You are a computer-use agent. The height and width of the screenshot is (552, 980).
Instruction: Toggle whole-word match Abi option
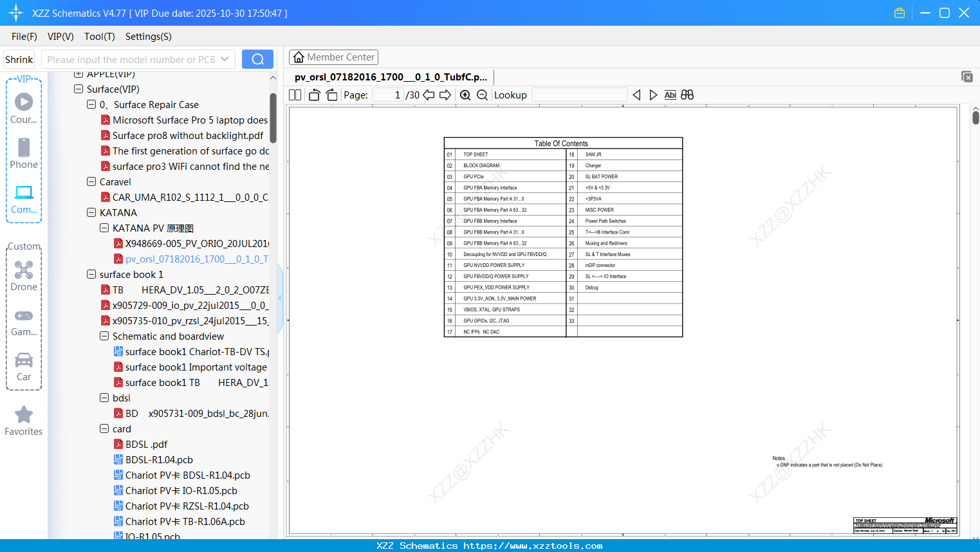click(670, 95)
